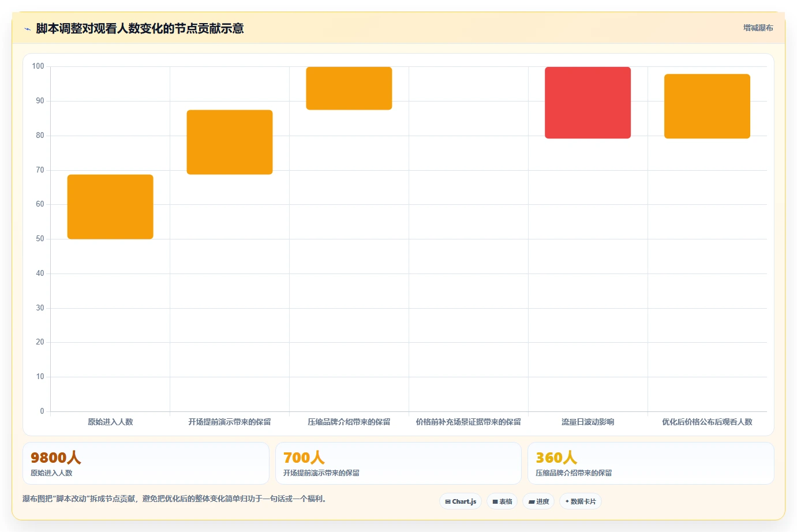The image size is (797, 532).
Task: Click the orange bar for 原始进入人数
Action: (x=110, y=207)
